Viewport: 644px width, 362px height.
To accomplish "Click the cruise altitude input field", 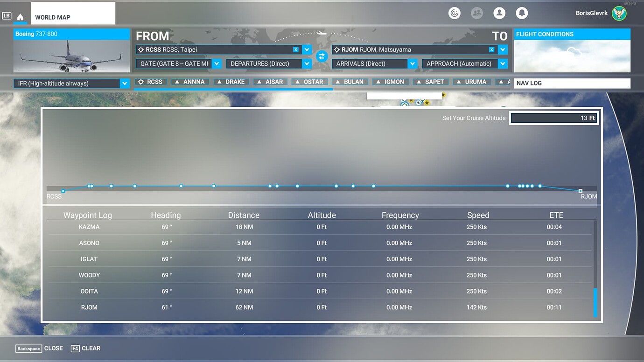I will (x=553, y=118).
